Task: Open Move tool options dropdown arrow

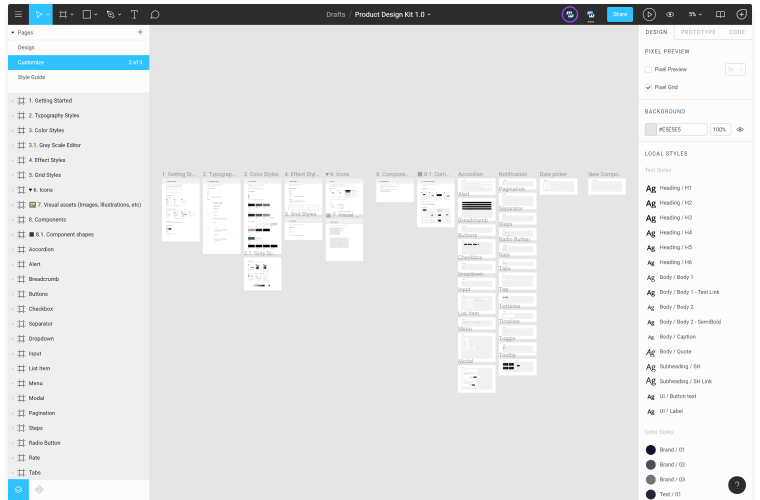Action: click(x=48, y=15)
